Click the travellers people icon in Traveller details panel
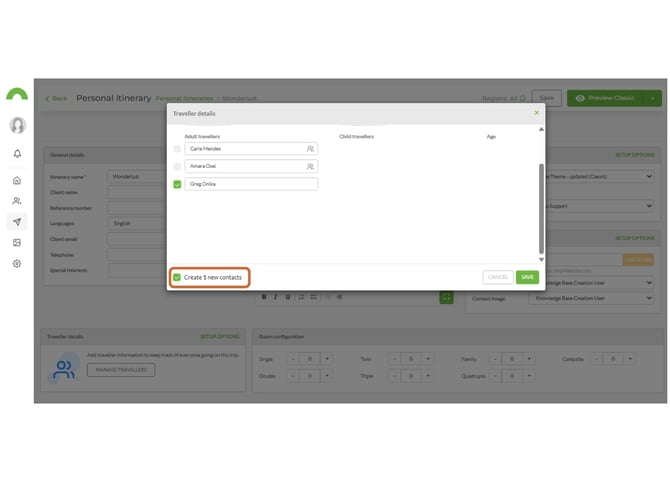Screen dimensions: 670x482 click(x=64, y=369)
